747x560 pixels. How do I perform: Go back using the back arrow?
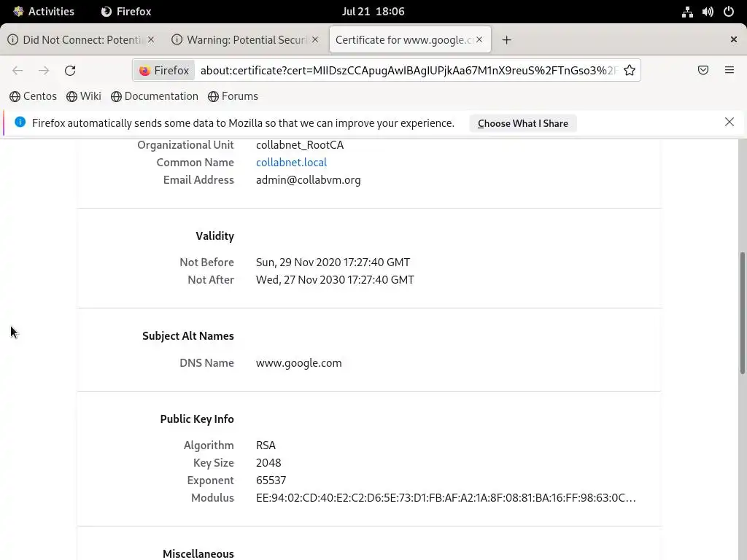18,71
